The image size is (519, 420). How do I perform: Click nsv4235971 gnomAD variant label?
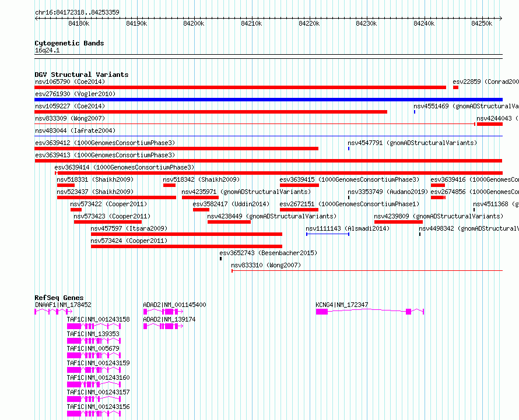click(246, 192)
